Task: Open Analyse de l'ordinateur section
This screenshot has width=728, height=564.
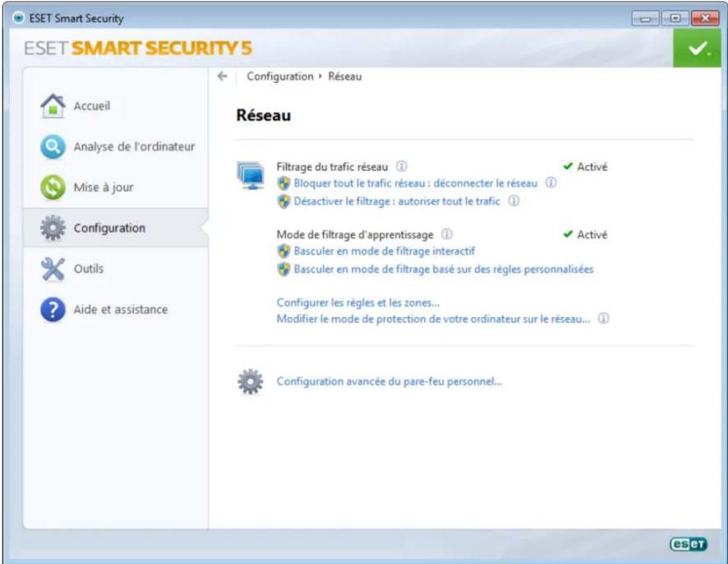Action: (x=116, y=147)
